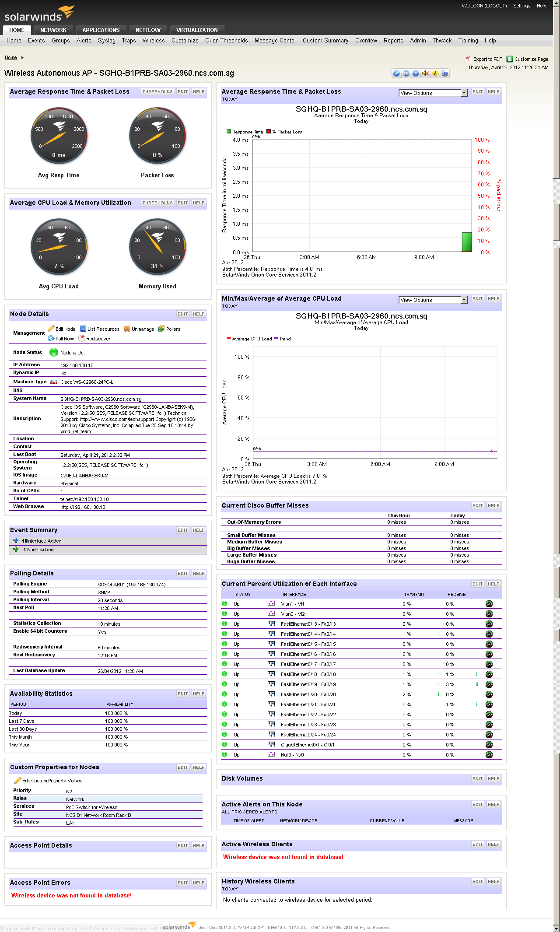Open the Thwack menu item

click(442, 41)
